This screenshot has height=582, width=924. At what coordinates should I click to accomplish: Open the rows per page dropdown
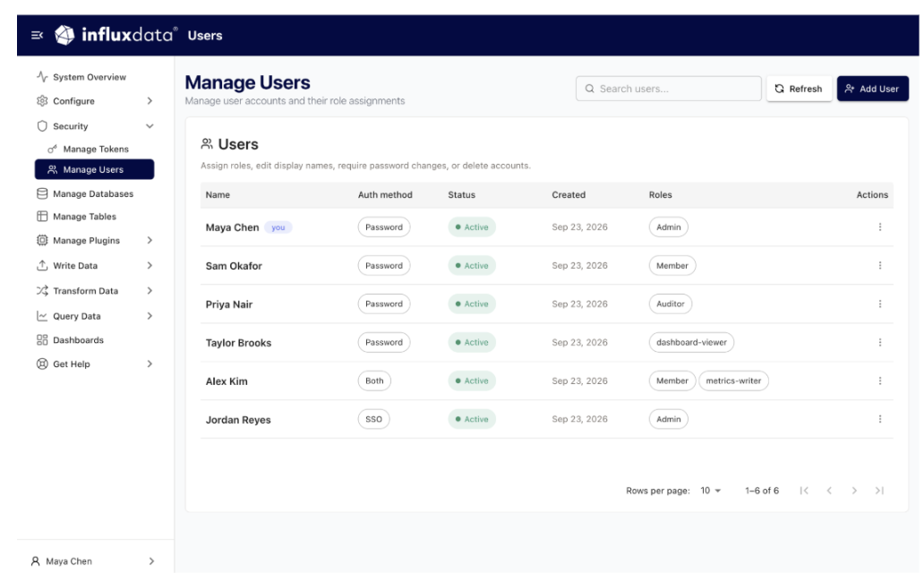(x=711, y=490)
